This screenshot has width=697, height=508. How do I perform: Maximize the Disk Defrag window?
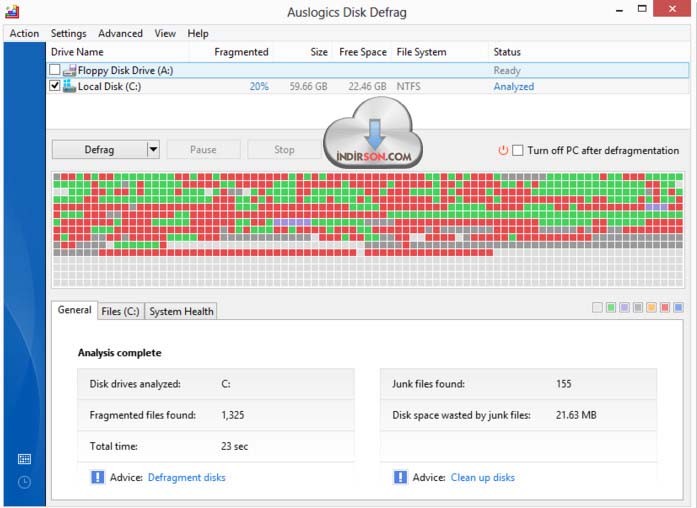pos(642,8)
